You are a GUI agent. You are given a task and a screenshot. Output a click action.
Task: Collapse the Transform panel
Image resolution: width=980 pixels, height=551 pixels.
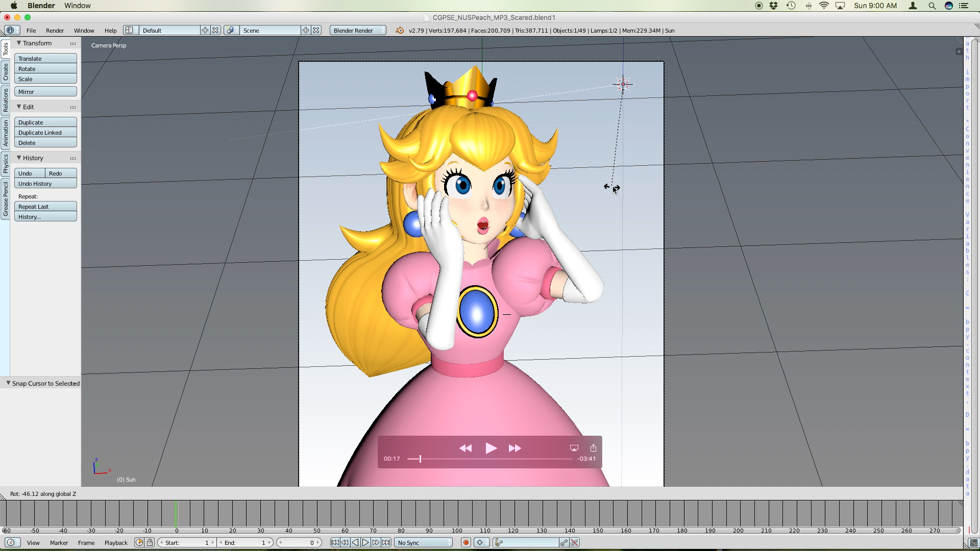tap(19, 43)
